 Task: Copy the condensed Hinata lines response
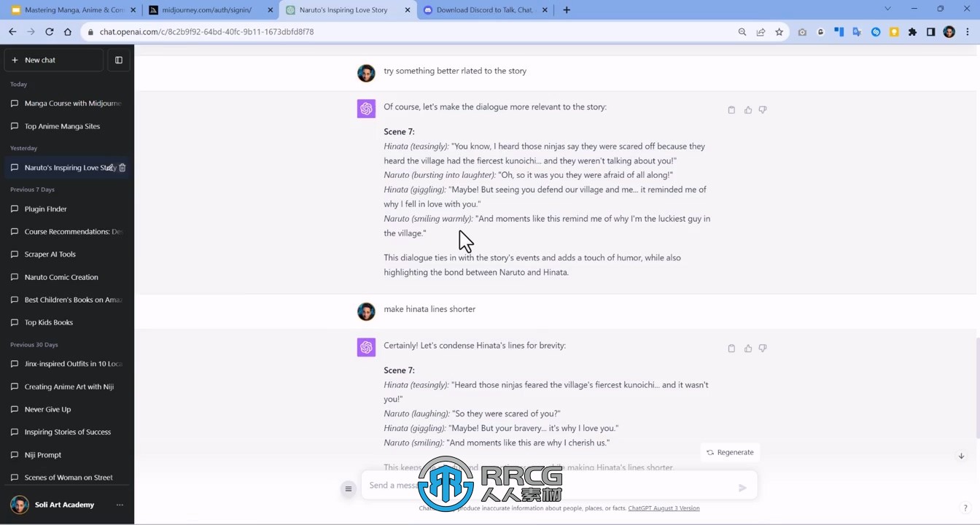pyautogui.click(x=731, y=349)
